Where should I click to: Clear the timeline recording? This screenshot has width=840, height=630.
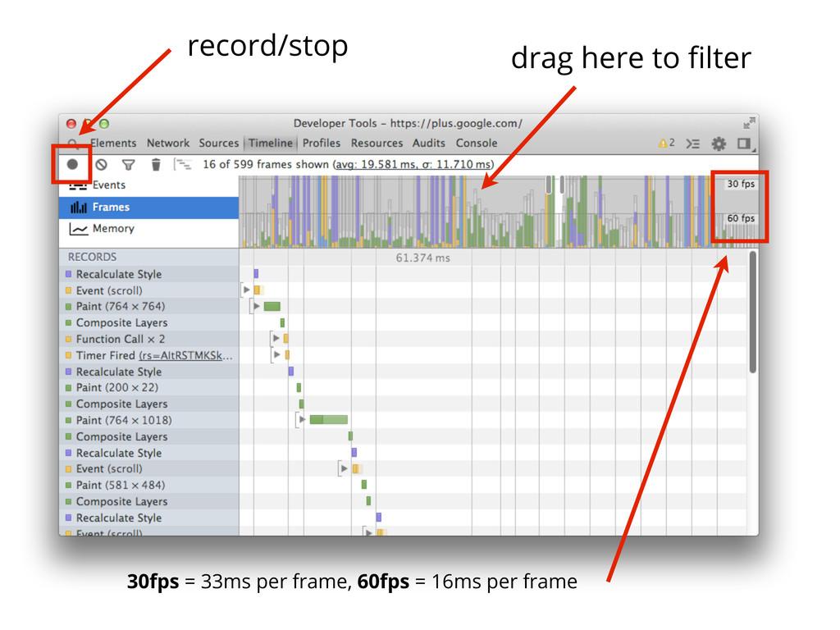click(101, 164)
